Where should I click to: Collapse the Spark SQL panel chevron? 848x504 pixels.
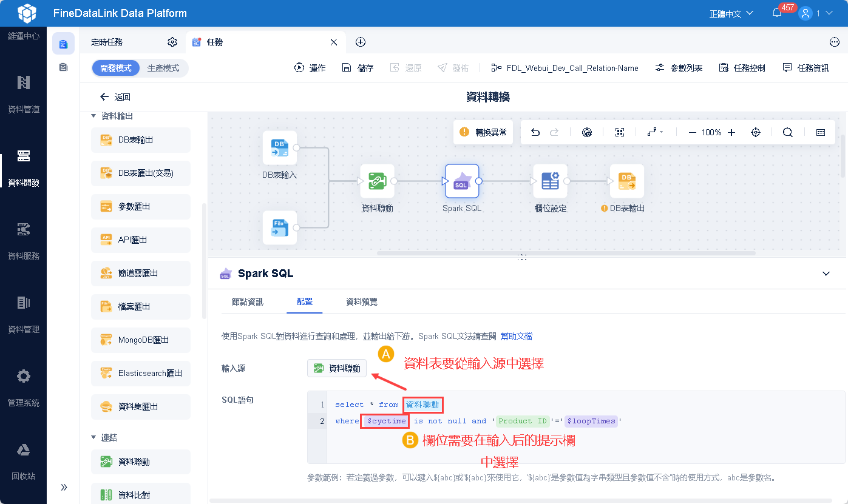tap(826, 274)
